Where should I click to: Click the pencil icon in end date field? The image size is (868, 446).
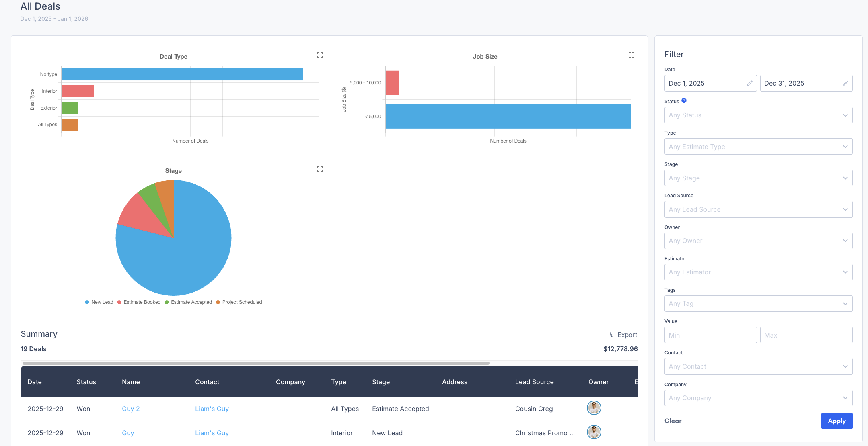tap(845, 83)
